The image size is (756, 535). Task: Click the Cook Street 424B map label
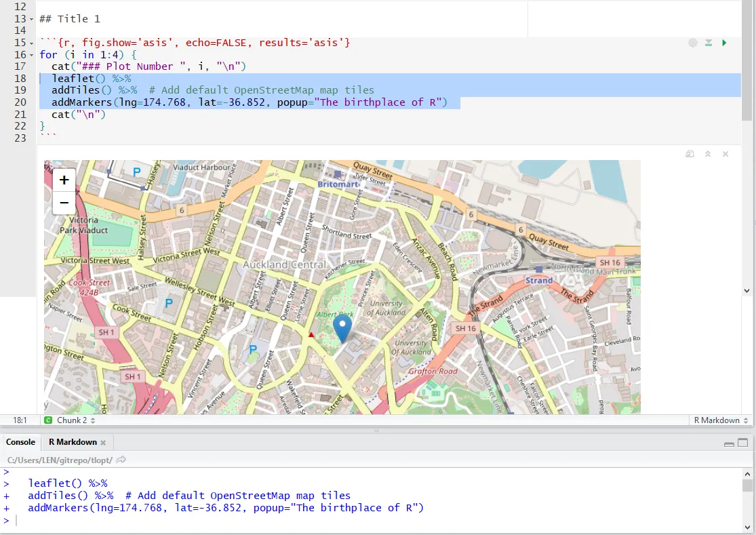[89, 288]
